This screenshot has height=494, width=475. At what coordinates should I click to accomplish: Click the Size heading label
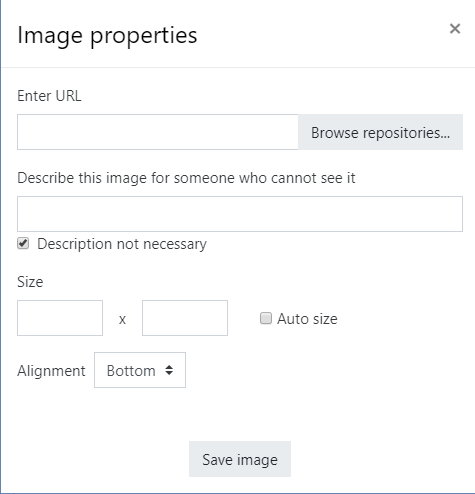30,282
